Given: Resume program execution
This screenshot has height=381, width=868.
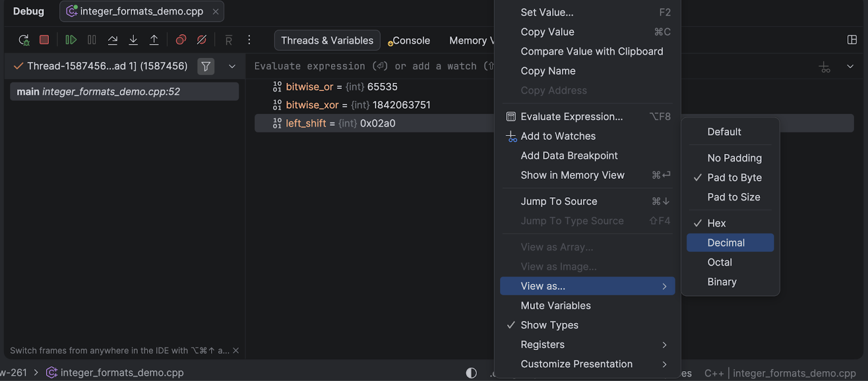Looking at the screenshot, I should (71, 40).
